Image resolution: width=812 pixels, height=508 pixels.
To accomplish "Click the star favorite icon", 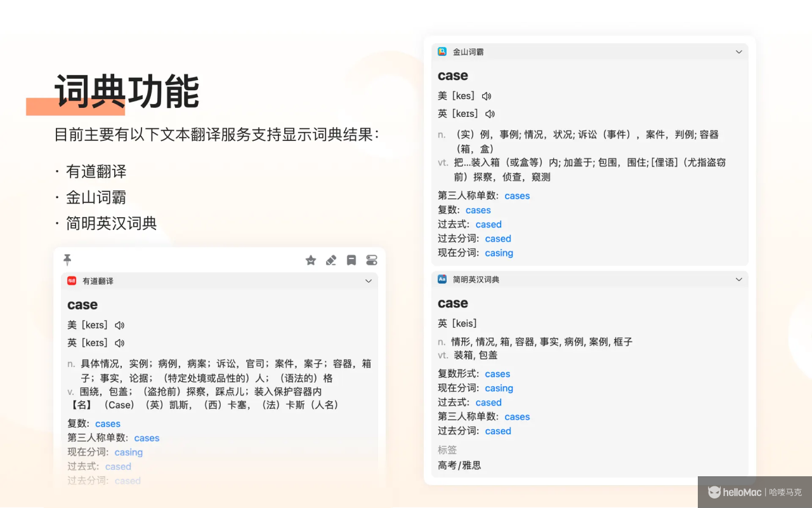I will click(311, 260).
